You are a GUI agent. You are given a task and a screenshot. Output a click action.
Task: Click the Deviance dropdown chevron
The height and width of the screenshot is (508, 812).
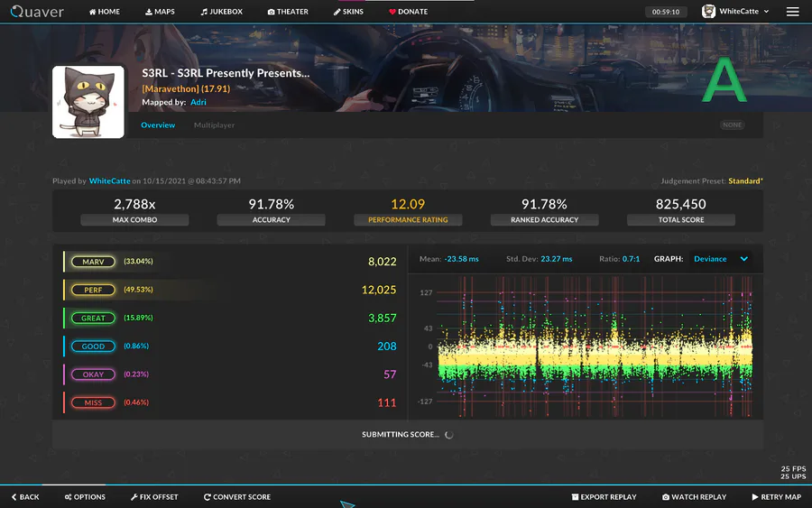coord(744,259)
